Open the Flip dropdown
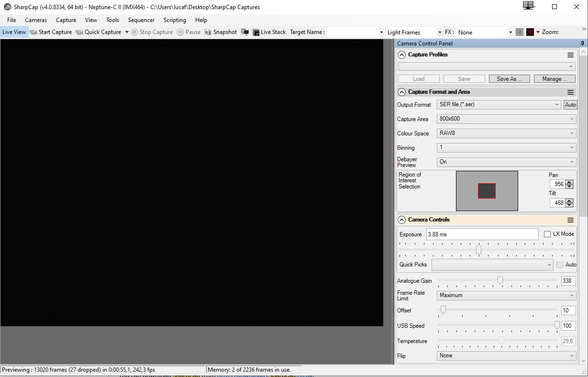Viewport: 588px width, 377px height. [507, 355]
